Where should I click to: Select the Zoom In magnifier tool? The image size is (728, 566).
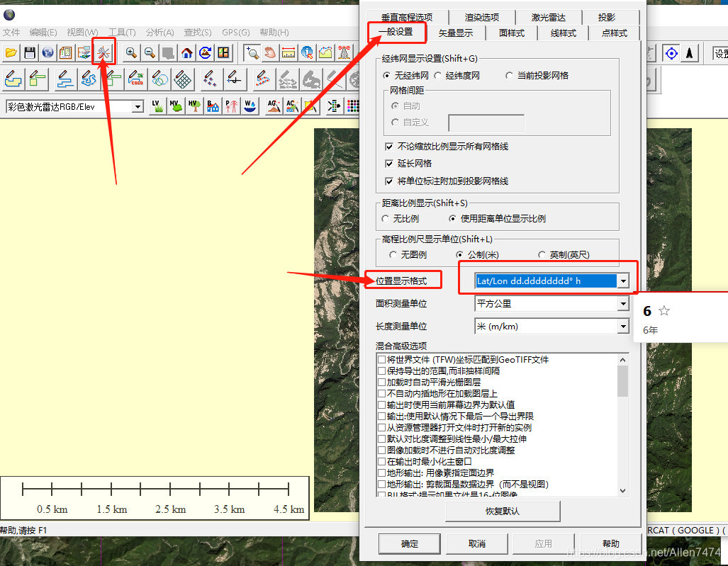pyautogui.click(x=131, y=52)
